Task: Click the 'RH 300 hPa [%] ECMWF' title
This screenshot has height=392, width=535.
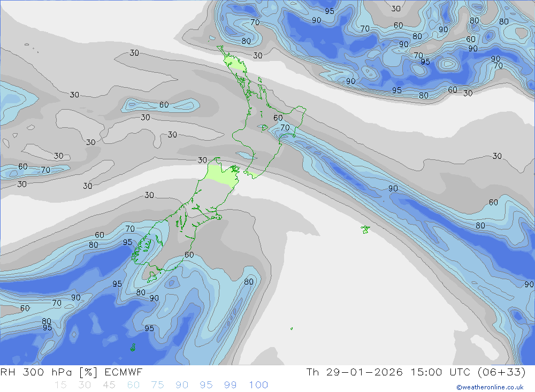Action: pos(71,372)
